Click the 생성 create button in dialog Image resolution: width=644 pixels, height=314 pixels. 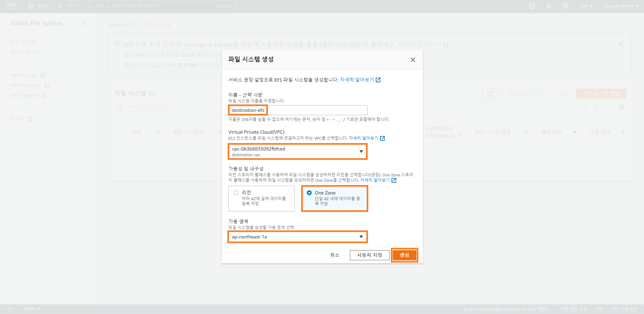point(405,255)
